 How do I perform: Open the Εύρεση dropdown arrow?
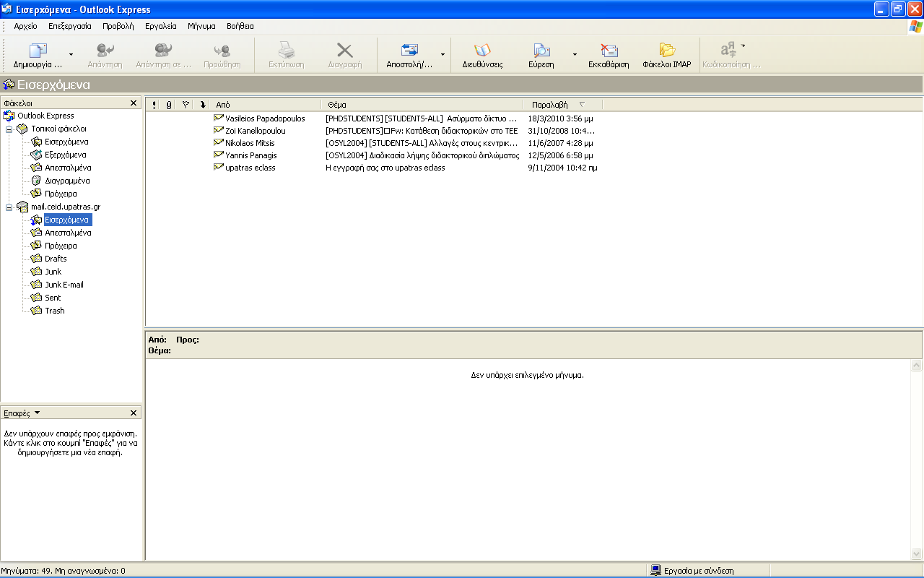pos(575,55)
